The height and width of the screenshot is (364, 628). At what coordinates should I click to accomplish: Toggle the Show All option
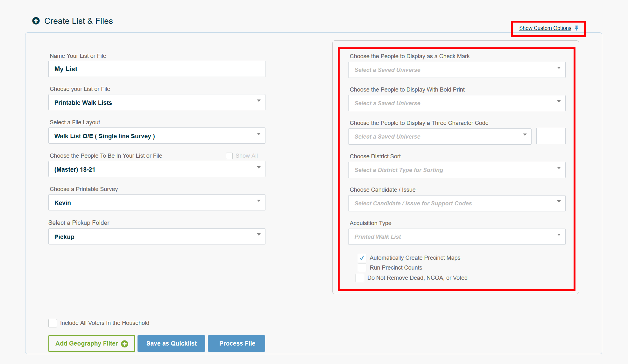(229, 156)
